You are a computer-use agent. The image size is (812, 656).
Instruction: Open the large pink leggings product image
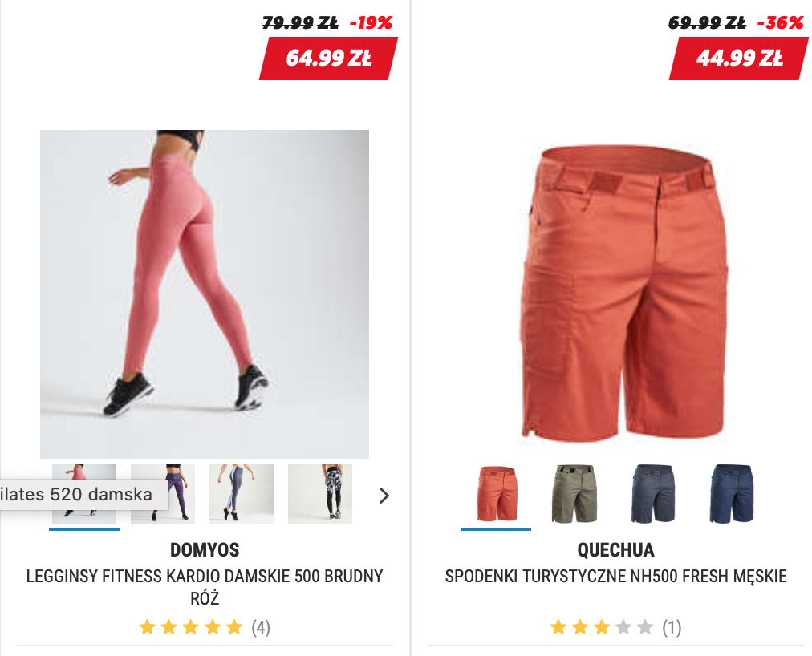(205, 294)
